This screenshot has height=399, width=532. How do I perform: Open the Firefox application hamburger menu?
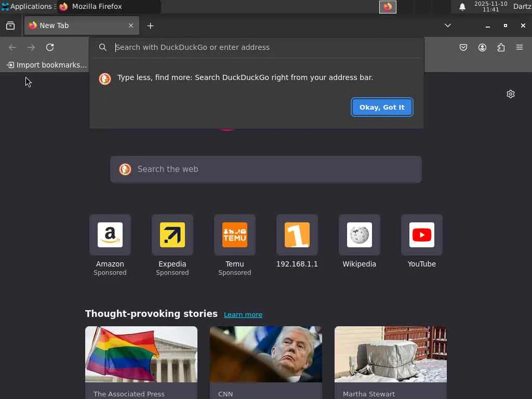pyautogui.click(x=520, y=47)
